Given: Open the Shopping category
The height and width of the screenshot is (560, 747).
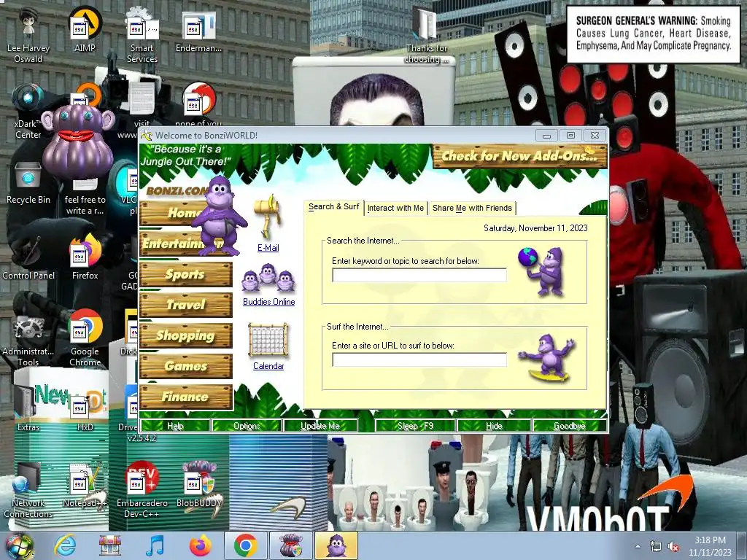Looking at the screenshot, I should (186, 335).
